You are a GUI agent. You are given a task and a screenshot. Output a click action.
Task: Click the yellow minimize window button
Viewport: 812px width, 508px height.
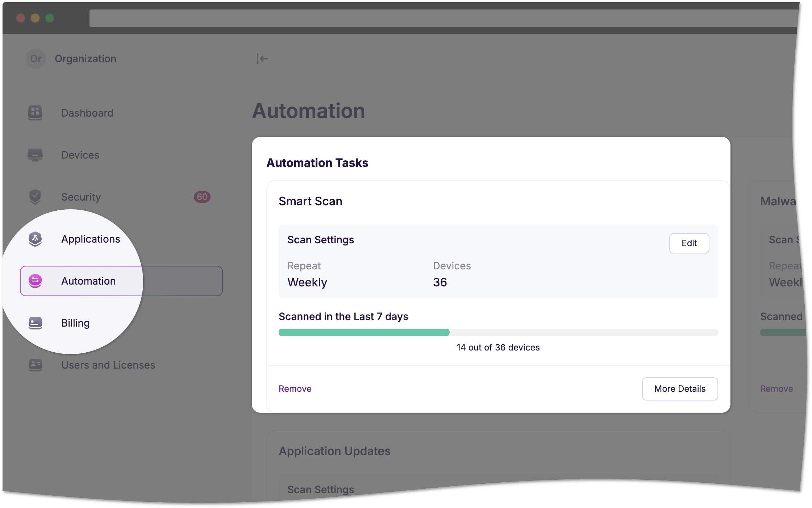(x=35, y=18)
